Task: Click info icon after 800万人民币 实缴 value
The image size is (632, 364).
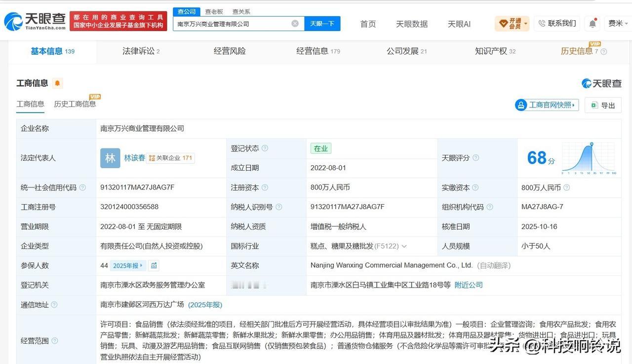Action: pos(566,187)
